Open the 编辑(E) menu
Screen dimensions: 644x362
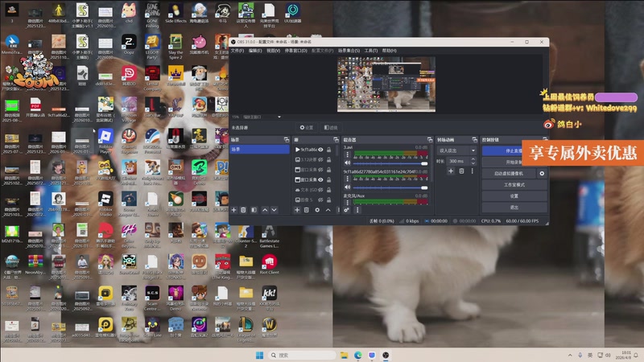click(255, 51)
